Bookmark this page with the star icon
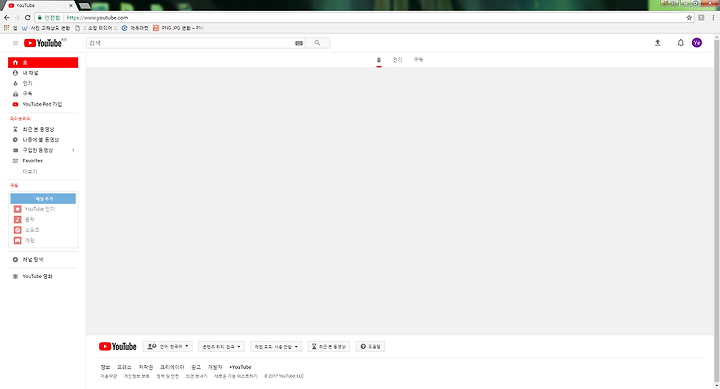Image resolution: width=720 pixels, height=389 pixels. pos(689,17)
